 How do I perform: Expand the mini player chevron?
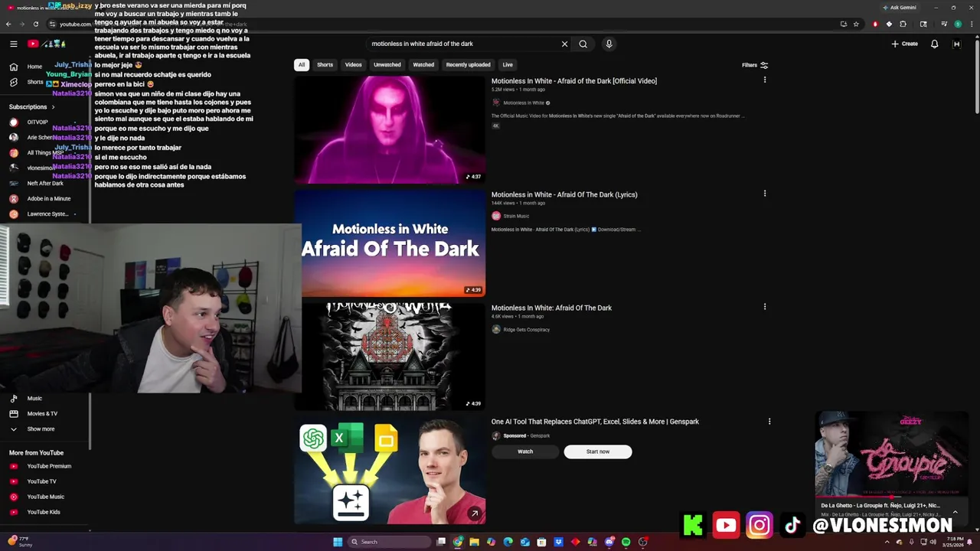point(955,511)
